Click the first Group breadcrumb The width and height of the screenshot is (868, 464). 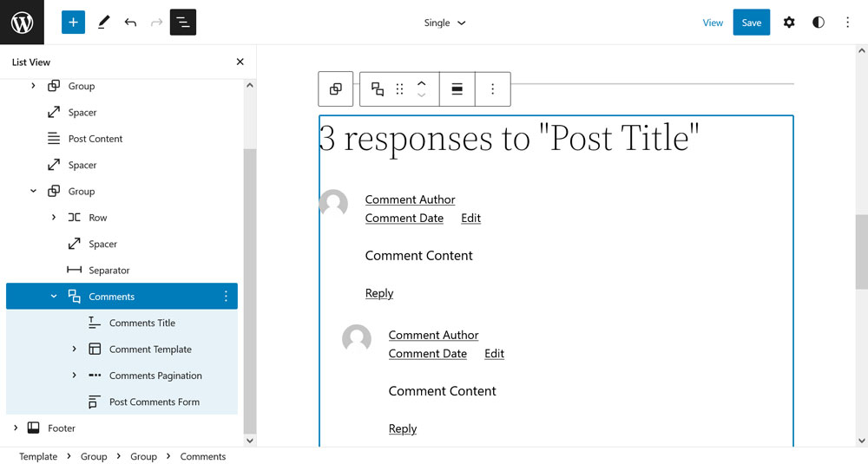click(x=94, y=456)
